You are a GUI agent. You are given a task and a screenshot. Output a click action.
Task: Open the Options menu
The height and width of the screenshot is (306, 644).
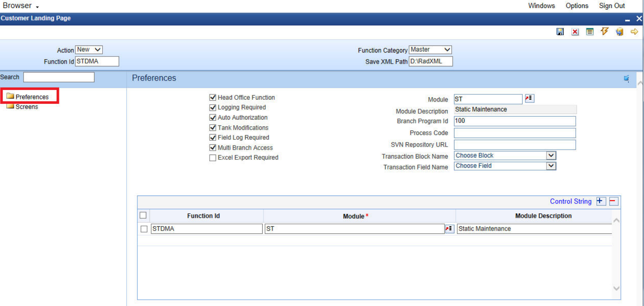577,6
